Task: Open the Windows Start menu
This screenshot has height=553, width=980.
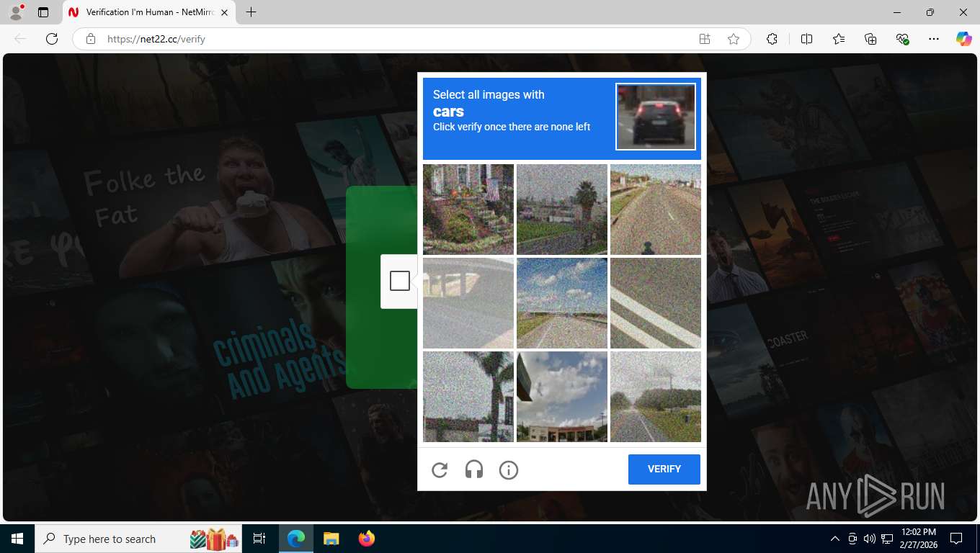Action: (17, 539)
